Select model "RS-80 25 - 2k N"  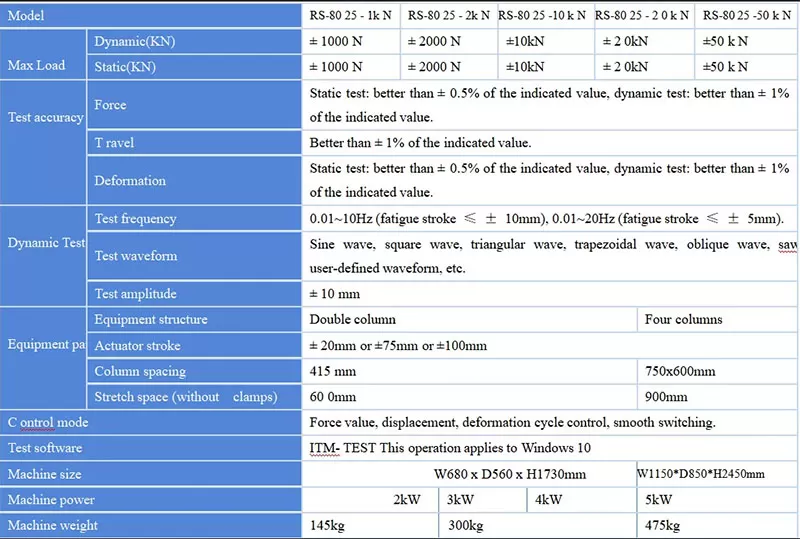tap(448, 16)
